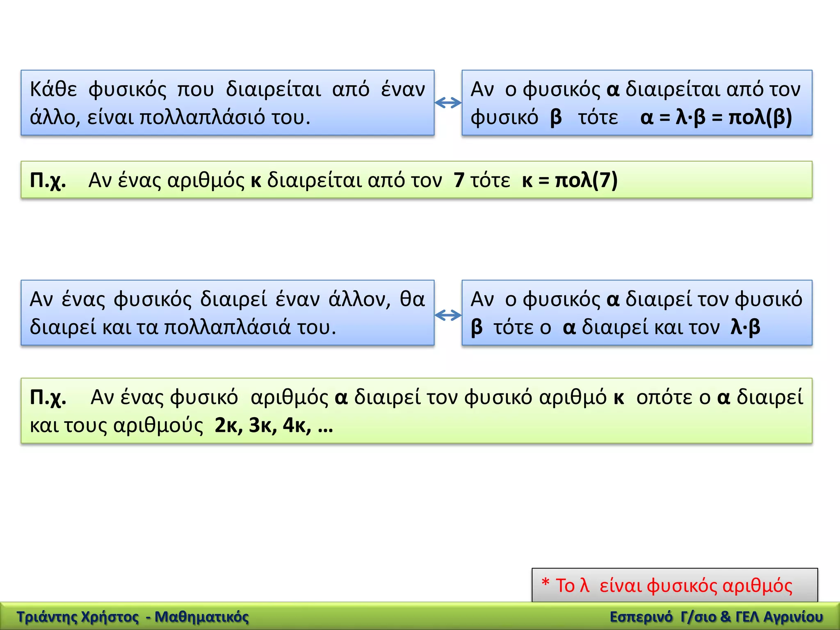Click the word 'πολλαπλάσιό' in the first box

[x=203, y=117]
